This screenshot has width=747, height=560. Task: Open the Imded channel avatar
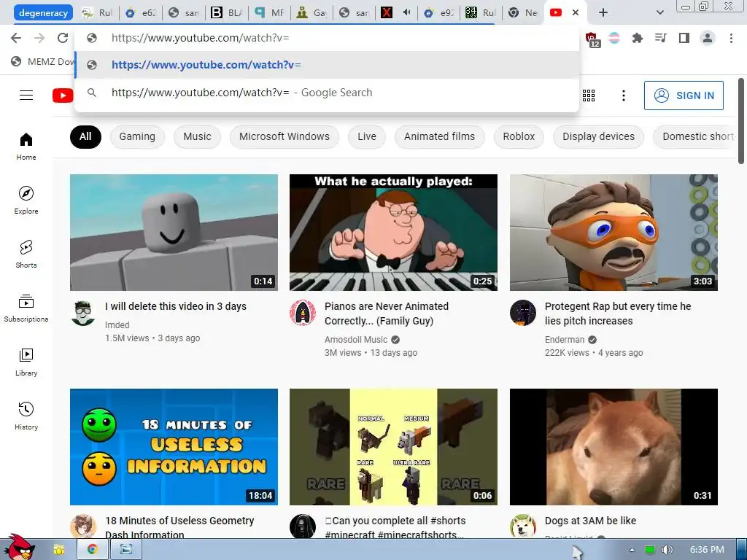pos(83,313)
